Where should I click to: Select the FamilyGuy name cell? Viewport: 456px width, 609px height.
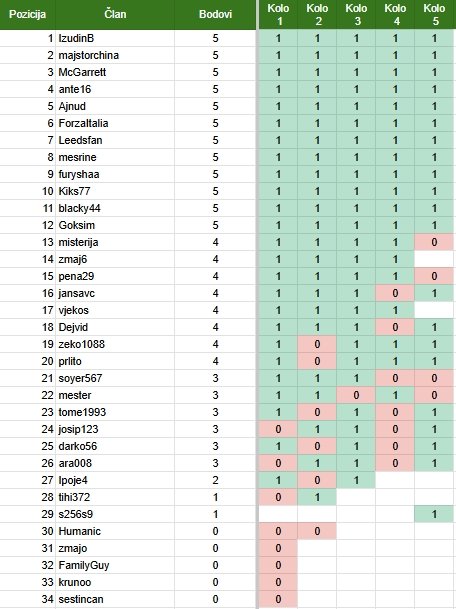point(115,565)
